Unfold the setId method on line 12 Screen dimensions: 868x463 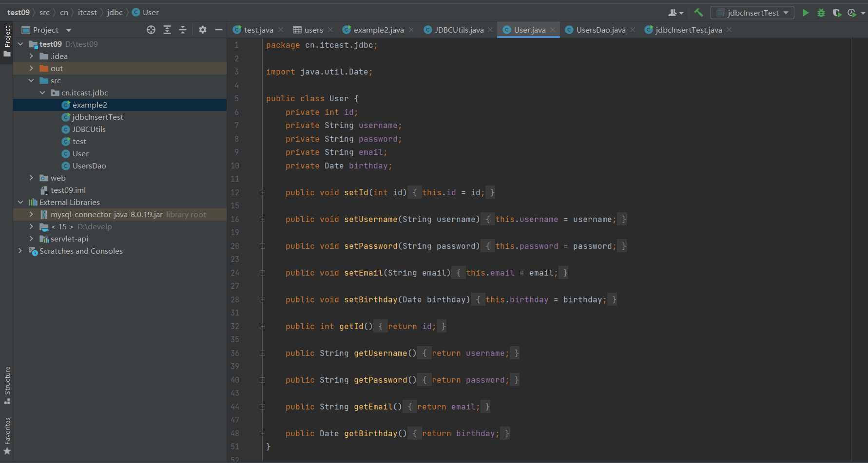pyautogui.click(x=262, y=192)
